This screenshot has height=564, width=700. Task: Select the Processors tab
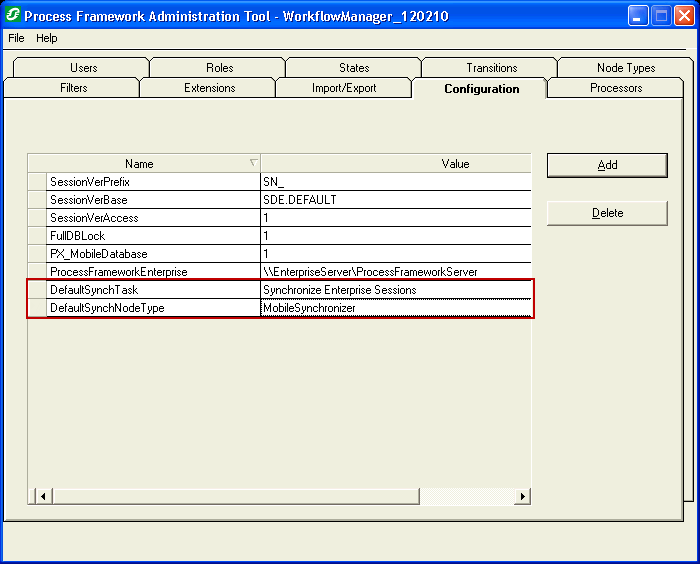click(x=616, y=88)
